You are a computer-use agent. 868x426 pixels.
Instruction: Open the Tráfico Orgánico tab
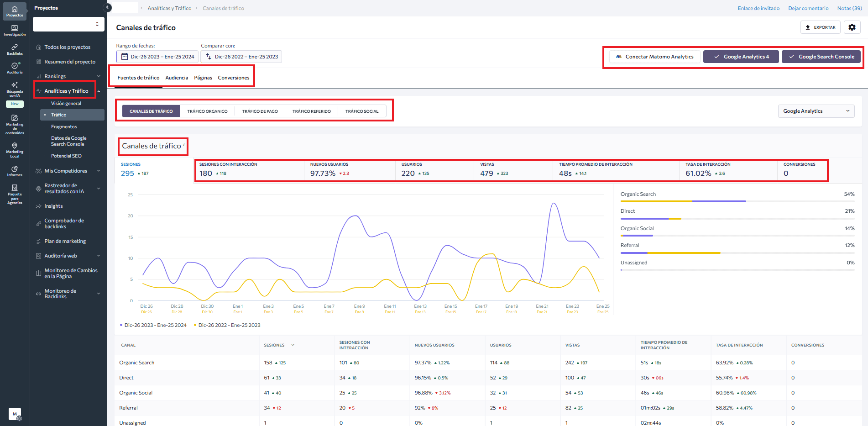207,110
